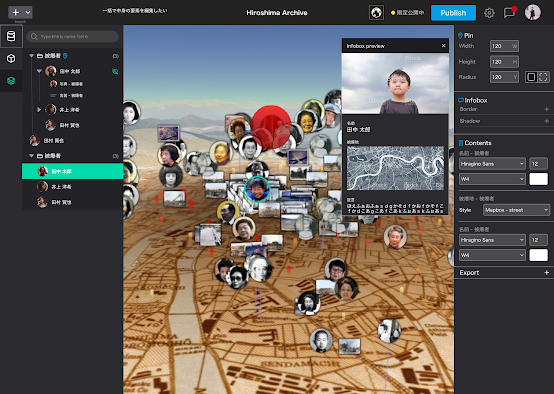Select the square radius mode toggle
Image resolution: width=554 pixels, height=394 pixels.
pyautogui.click(x=531, y=77)
